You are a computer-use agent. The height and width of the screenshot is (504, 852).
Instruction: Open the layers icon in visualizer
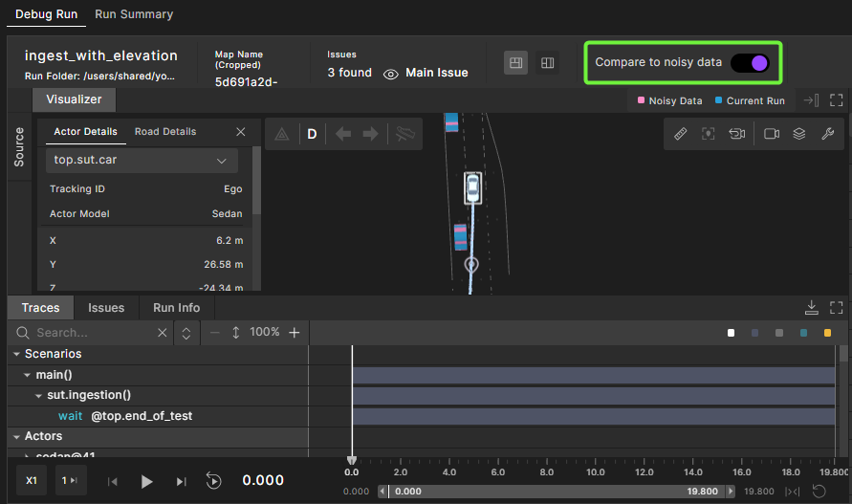799,135
